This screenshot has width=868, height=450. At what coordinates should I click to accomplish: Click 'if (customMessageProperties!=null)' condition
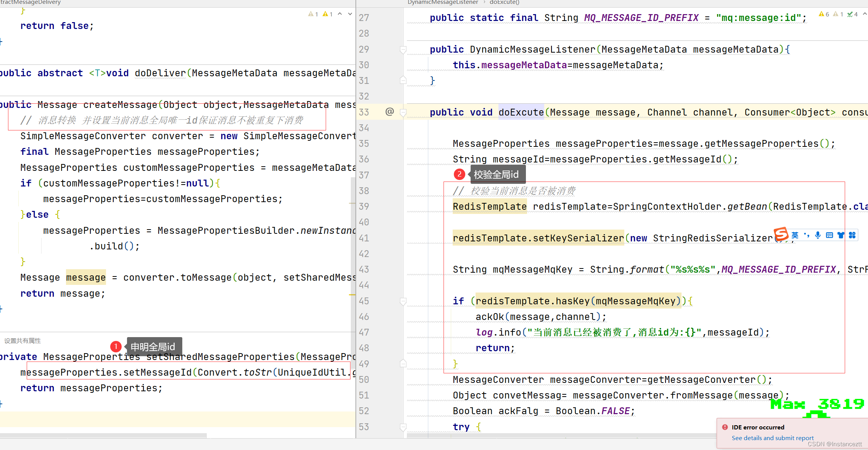click(117, 183)
